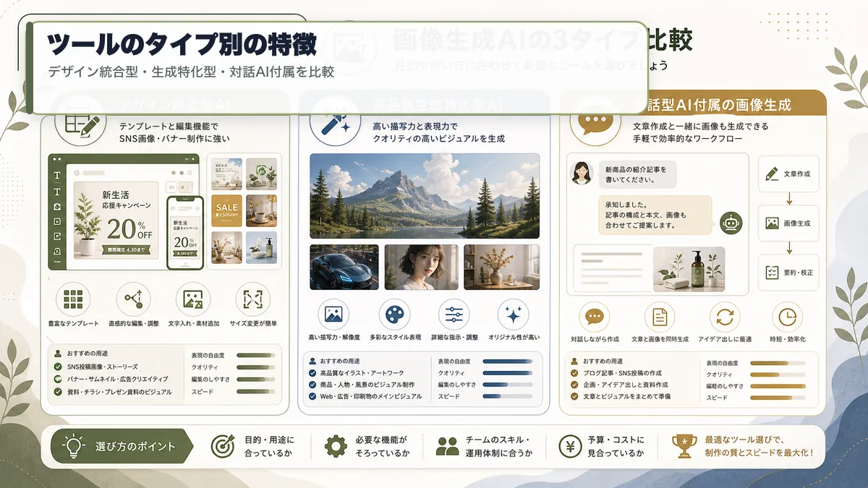
Task: Open the mountain lake landscape image
Action: [x=425, y=196]
